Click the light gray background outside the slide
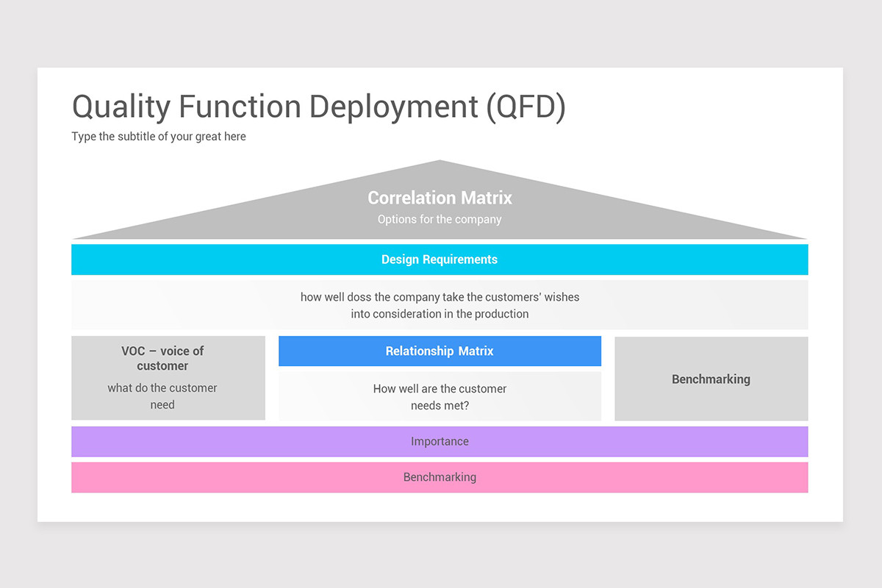Image resolution: width=882 pixels, height=588 pixels. 441,33
